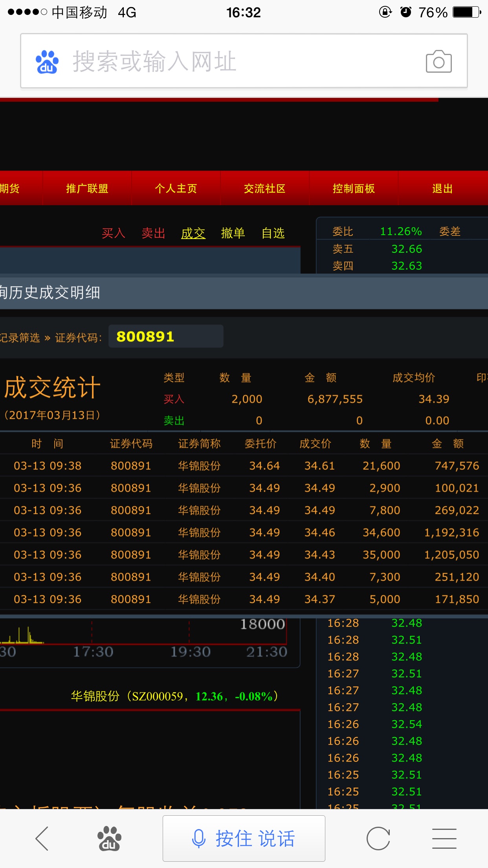
Task: Go to 交流社区 in navigation bar
Action: pos(264,189)
